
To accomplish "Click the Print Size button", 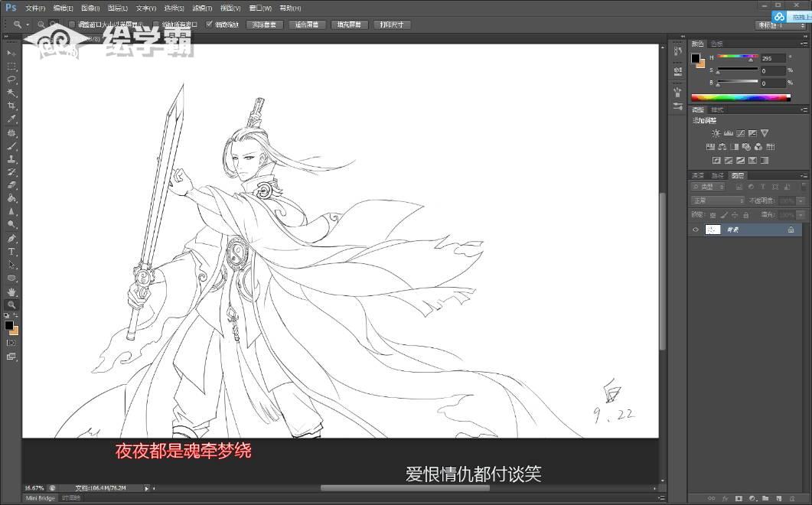I will tap(392, 24).
